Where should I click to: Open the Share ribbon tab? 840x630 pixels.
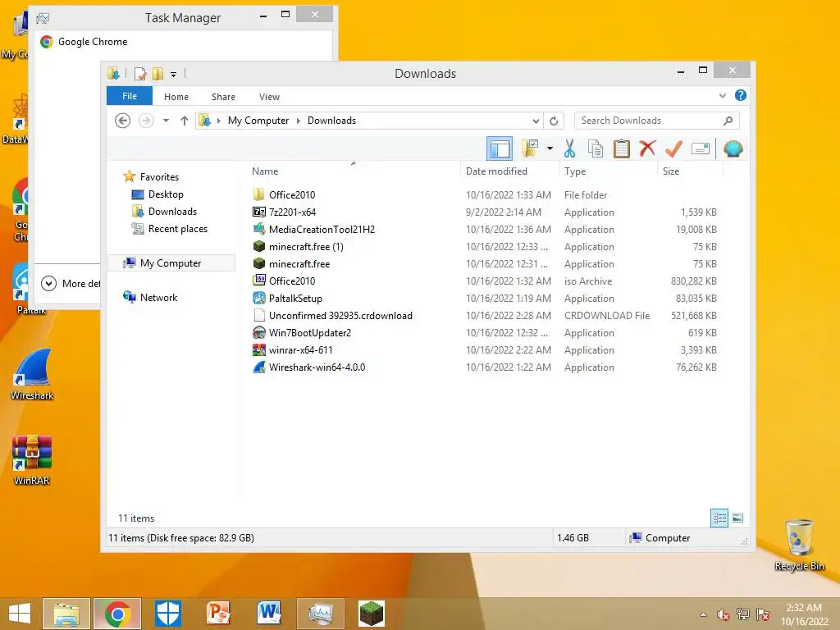click(x=223, y=97)
